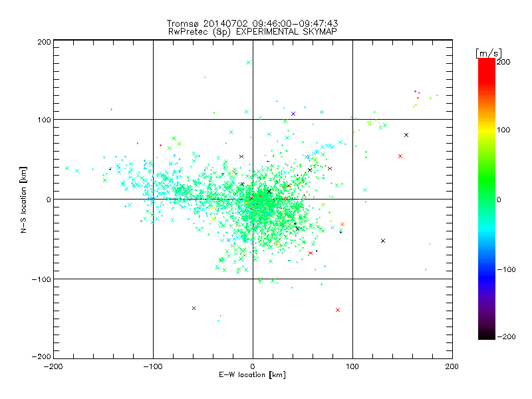
Task: Pick the green middle of the colorbar
Action: (487, 190)
